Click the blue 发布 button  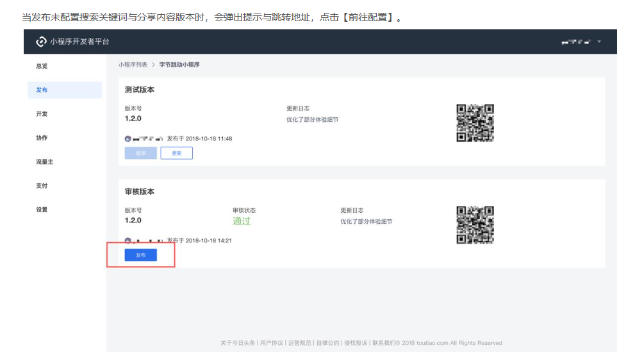point(140,255)
